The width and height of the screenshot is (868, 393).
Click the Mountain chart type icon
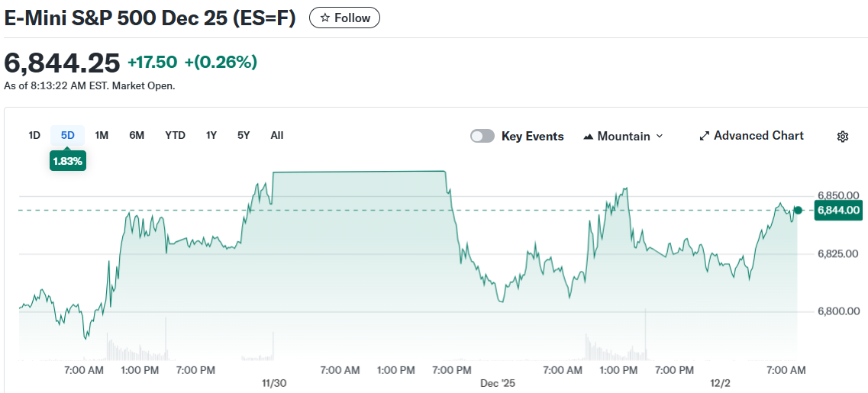(588, 137)
